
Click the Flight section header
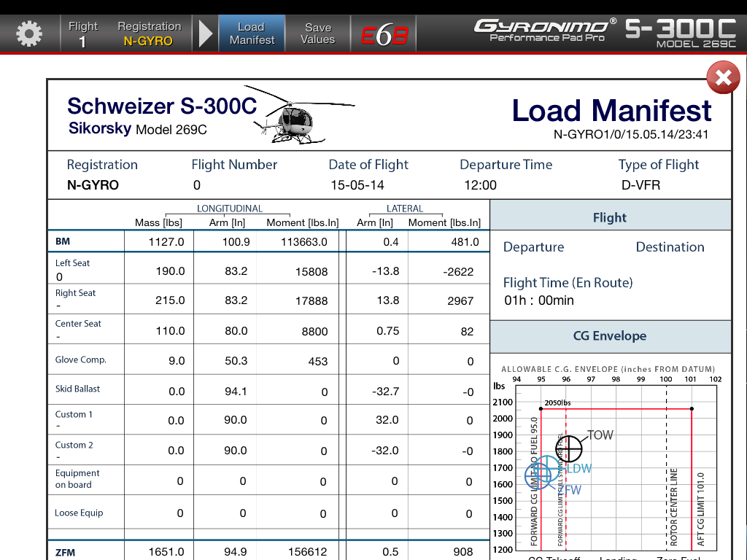tap(611, 217)
